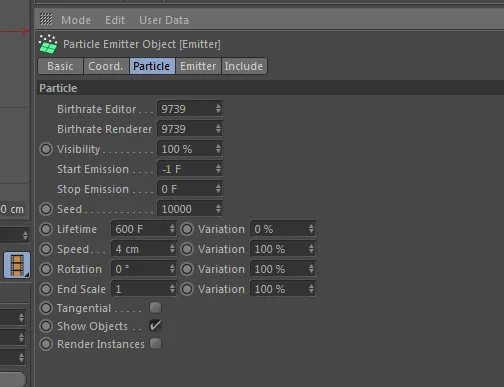Click the Stop Emission stepper arrows

218,189
